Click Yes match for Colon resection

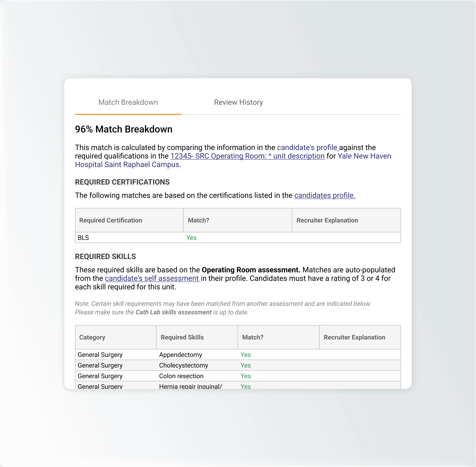[246, 376]
